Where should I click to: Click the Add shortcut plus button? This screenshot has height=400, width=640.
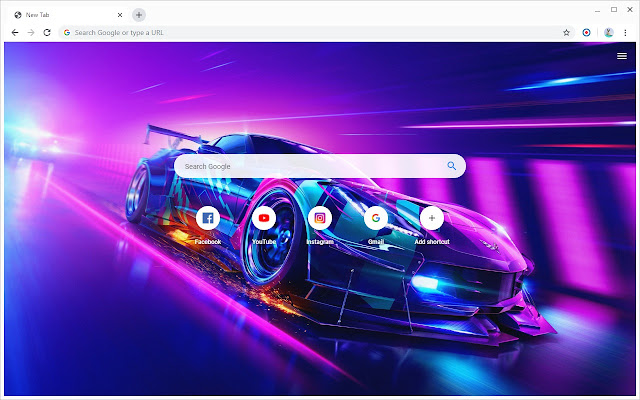tap(432, 218)
